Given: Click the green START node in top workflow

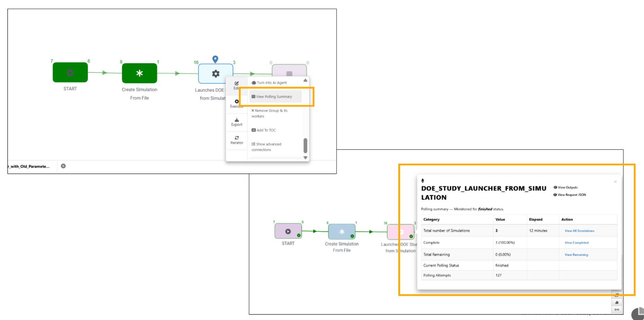Looking at the screenshot, I should pos(70,72).
